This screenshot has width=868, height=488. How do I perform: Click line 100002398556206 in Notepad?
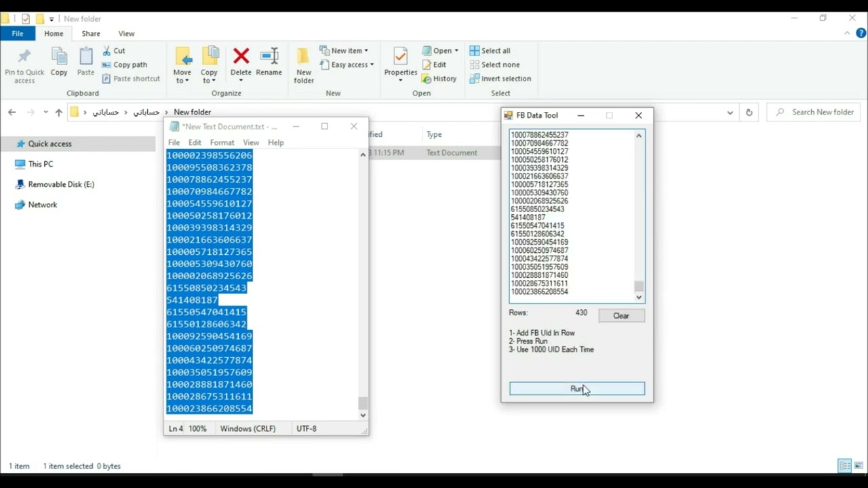210,155
